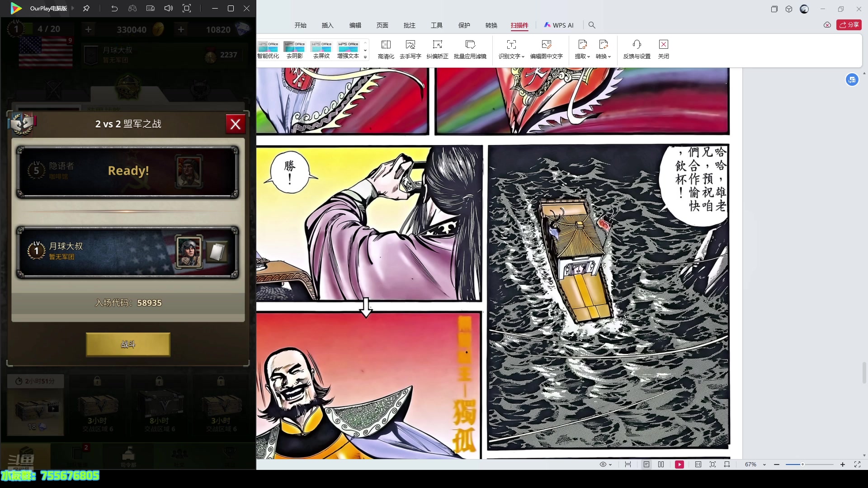Toggle OurPlay sound volume icon
The height and width of the screenshot is (488, 868).
(x=169, y=8)
